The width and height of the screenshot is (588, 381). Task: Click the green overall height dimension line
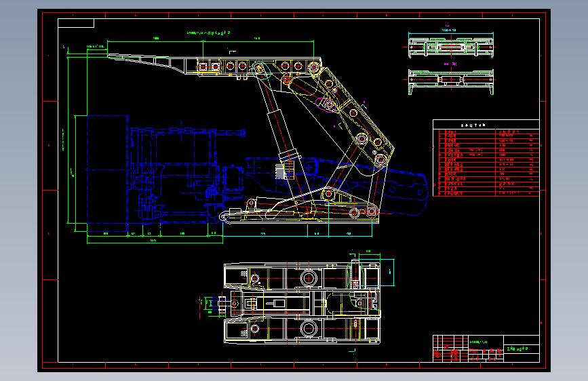tap(68, 140)
